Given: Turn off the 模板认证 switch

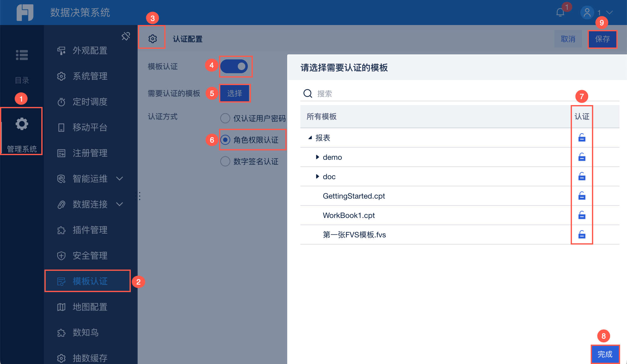Looking at the screenshot, I should click(234, 66).
